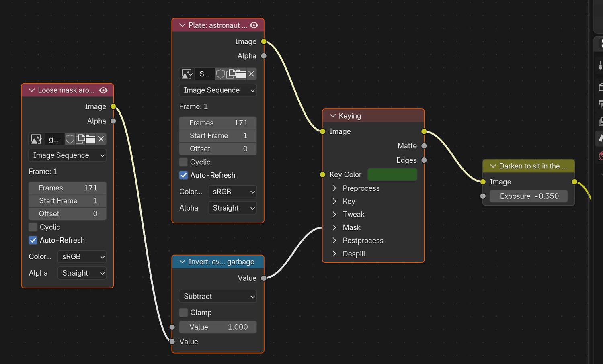603x364 pixels.
Task: Open image browser in Plate astronaut node
Action: [187, 74]
